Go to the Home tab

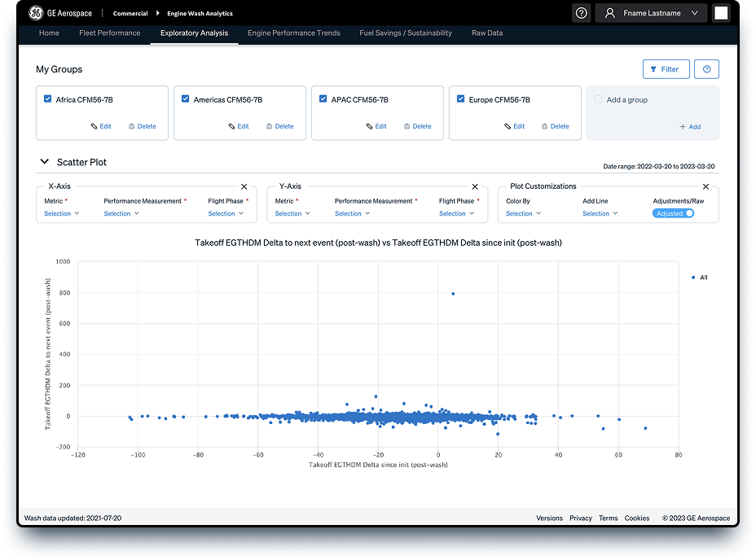(49, 33)
